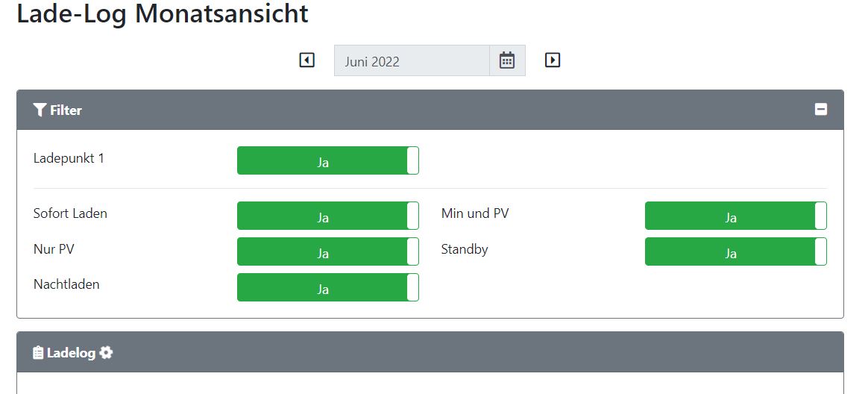Click the Filter funnel icon
The height and width of the screenshot is (394, 868).
(40, 110)
